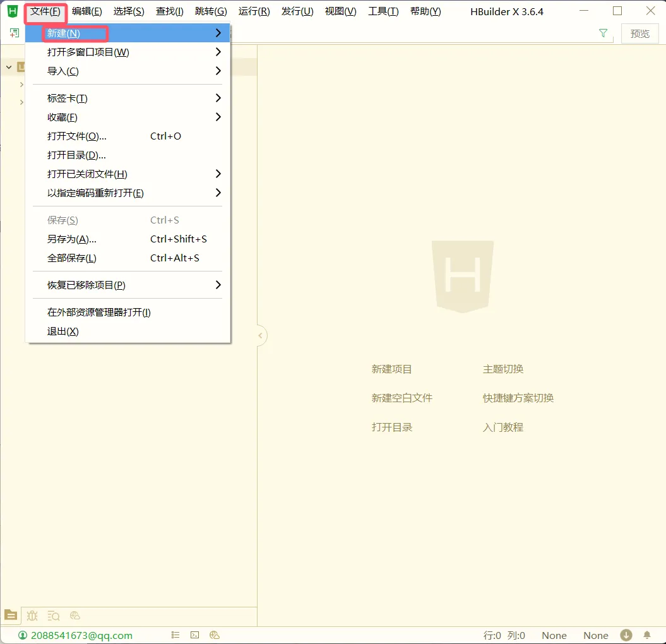Open the 帮助(Y) menu
This screenshot has height=644, width=666.
(x=425, y=11)
